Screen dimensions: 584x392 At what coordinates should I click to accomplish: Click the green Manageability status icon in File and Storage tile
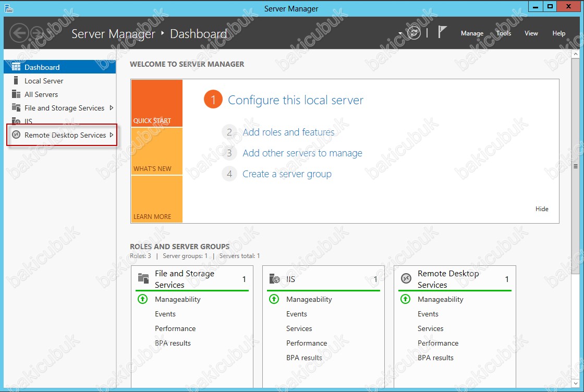tap(143, 299)
